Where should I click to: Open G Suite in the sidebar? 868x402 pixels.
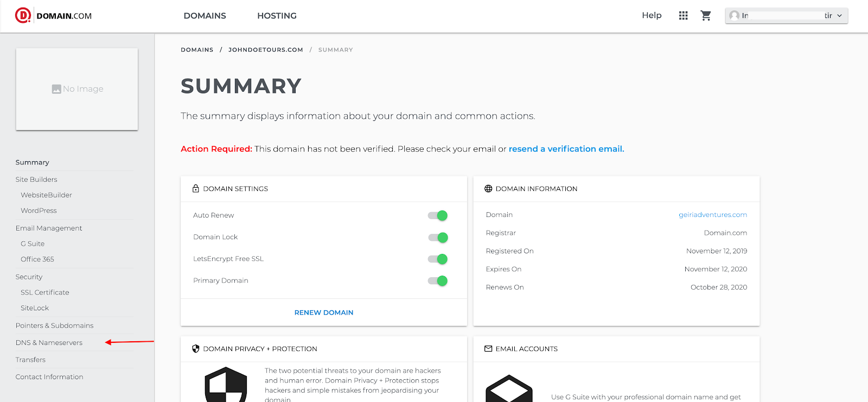(x=33, y=244)
